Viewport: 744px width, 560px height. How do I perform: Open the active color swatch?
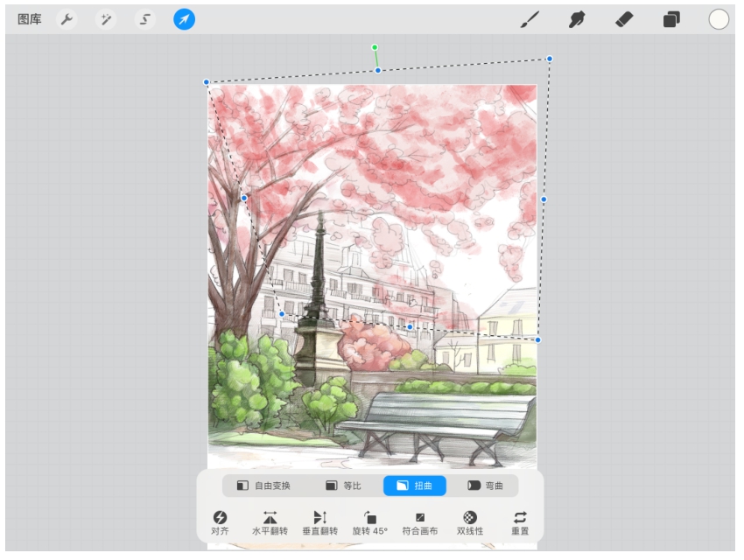719,19
